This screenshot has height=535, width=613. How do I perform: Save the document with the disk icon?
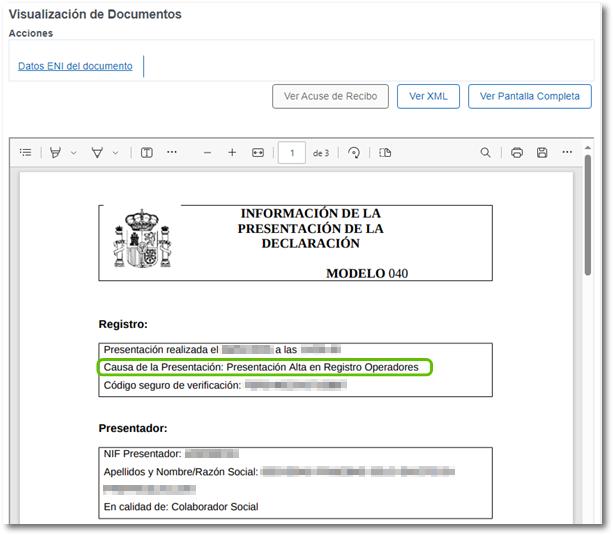pos(542,153)
